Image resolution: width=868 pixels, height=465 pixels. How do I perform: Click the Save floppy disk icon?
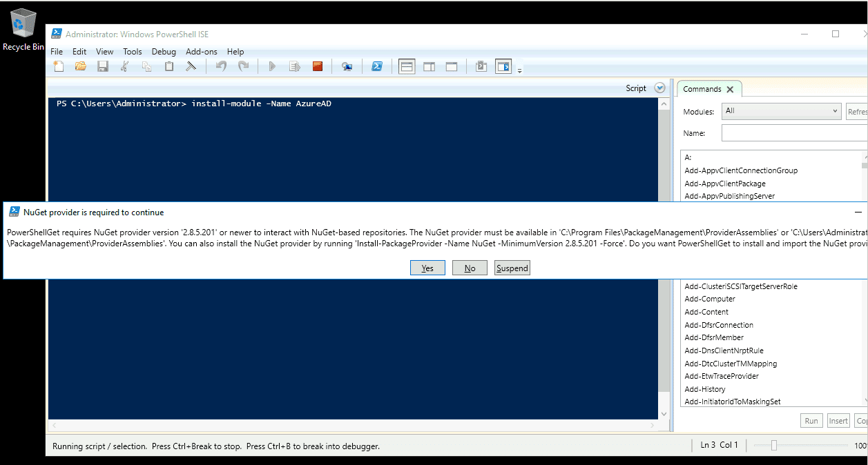point(103,66)
